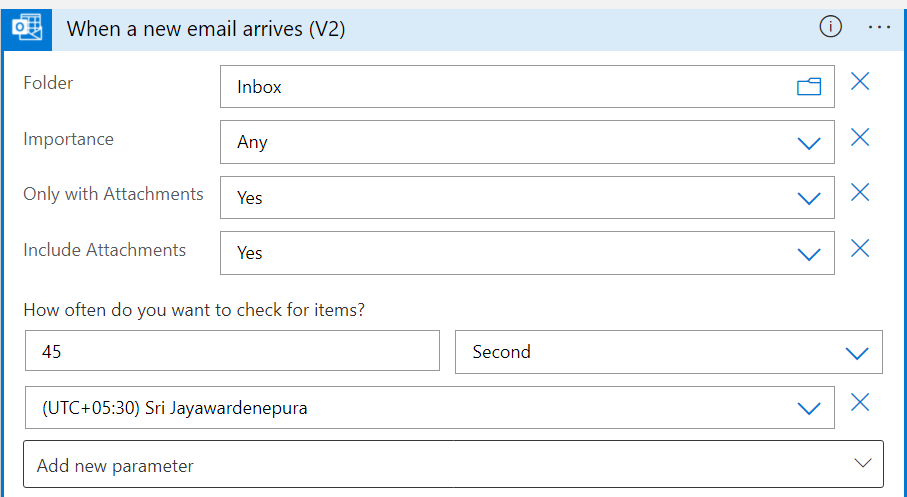Expand the Include Attachments dropdown
The image size is (907, 497).
tap(809, 254)
